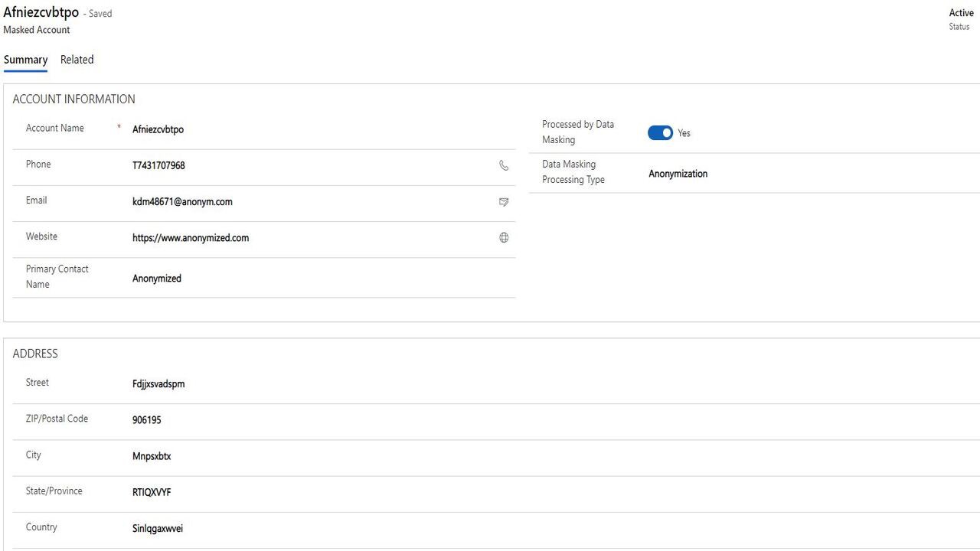Click the City field value
Viewport: 980px width, 551px height.
coord(152,456)
